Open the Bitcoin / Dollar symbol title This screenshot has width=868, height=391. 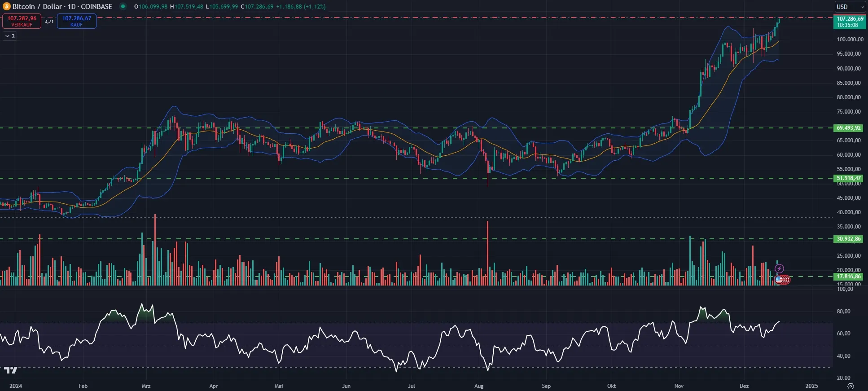[62, 7]
